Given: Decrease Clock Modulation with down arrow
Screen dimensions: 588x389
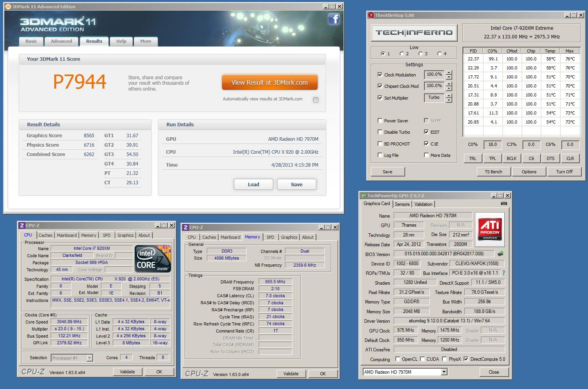Looking at the screenshot, I should point(449,77).
